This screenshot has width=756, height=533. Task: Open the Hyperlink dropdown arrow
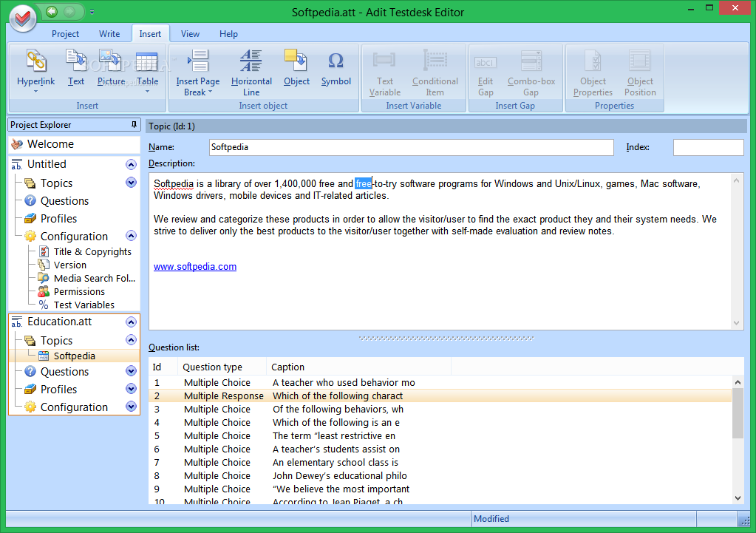(x=35, y=91)
